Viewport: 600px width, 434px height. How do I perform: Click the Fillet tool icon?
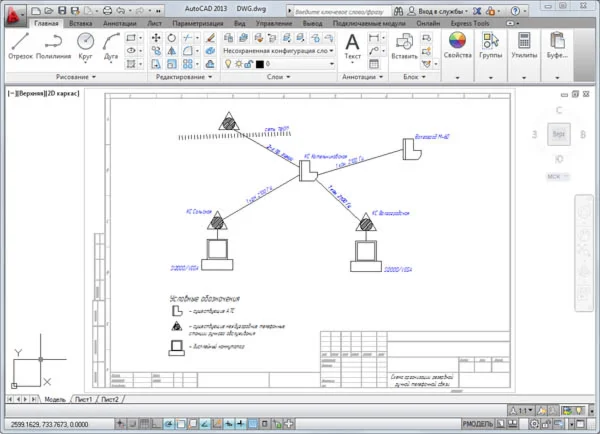[188, 51]
